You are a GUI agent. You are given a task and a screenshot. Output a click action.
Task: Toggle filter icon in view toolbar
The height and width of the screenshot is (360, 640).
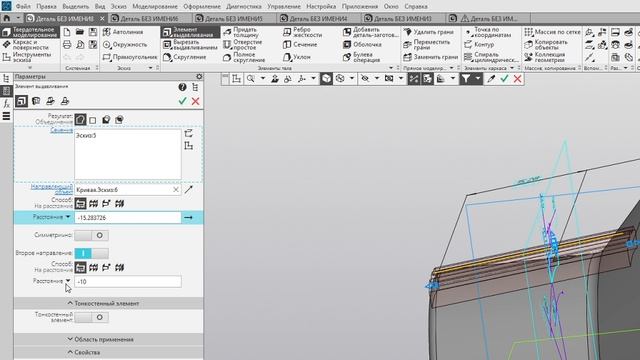pyautogui.click(x=466, y=79)
